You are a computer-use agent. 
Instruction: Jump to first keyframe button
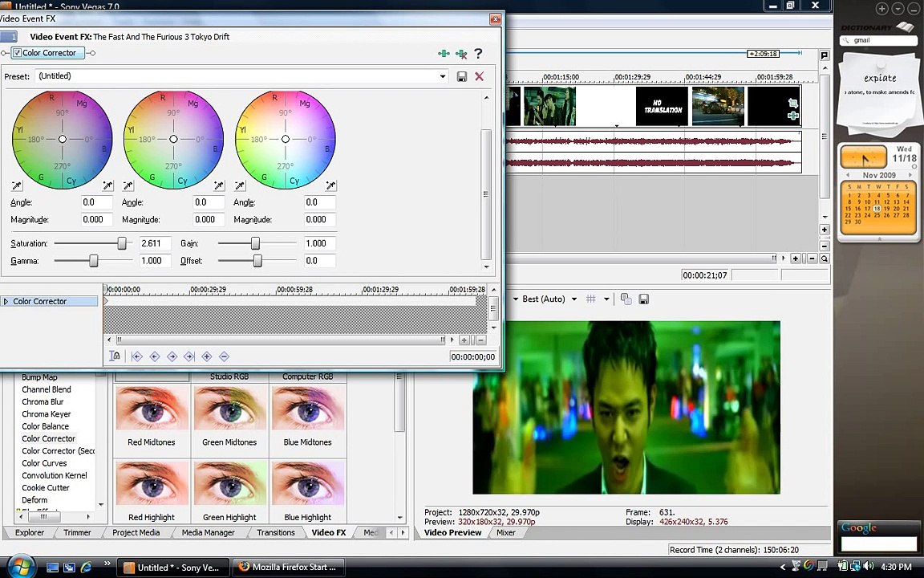point(136,356)
